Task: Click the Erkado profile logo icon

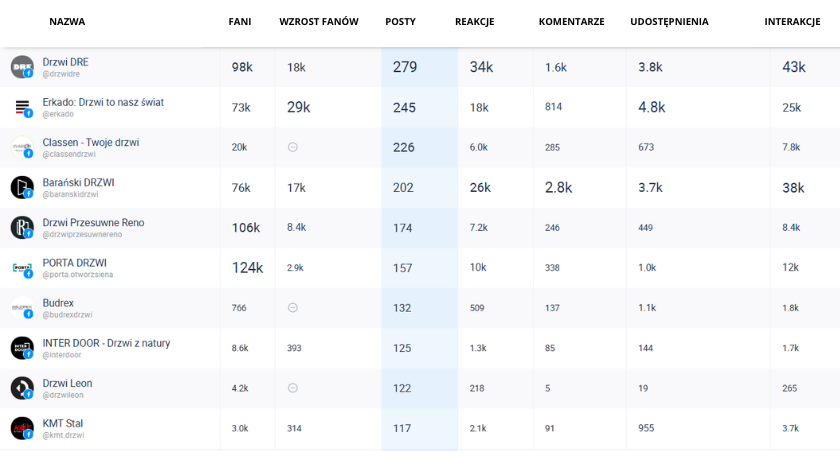Action: pos(22,107)
